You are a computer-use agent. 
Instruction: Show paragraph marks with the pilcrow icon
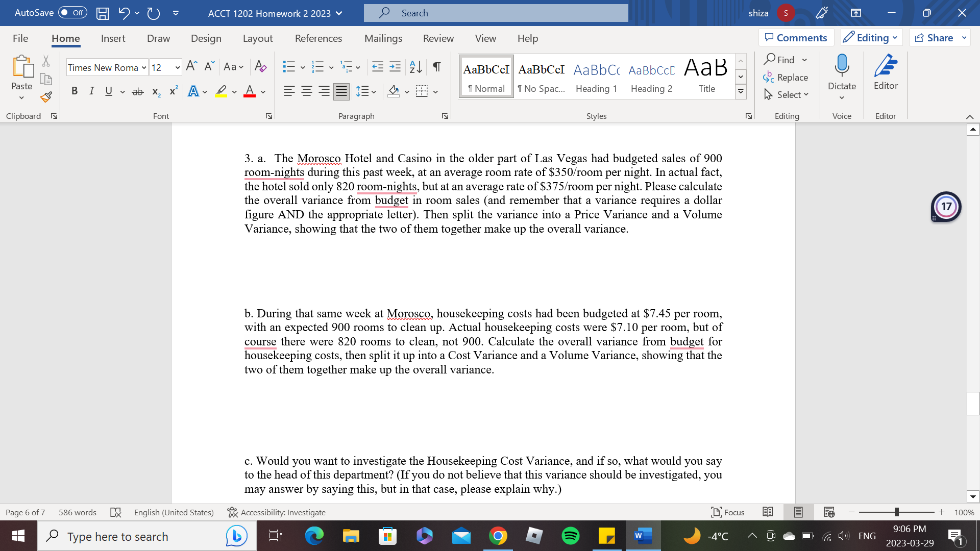pos(436,66)
